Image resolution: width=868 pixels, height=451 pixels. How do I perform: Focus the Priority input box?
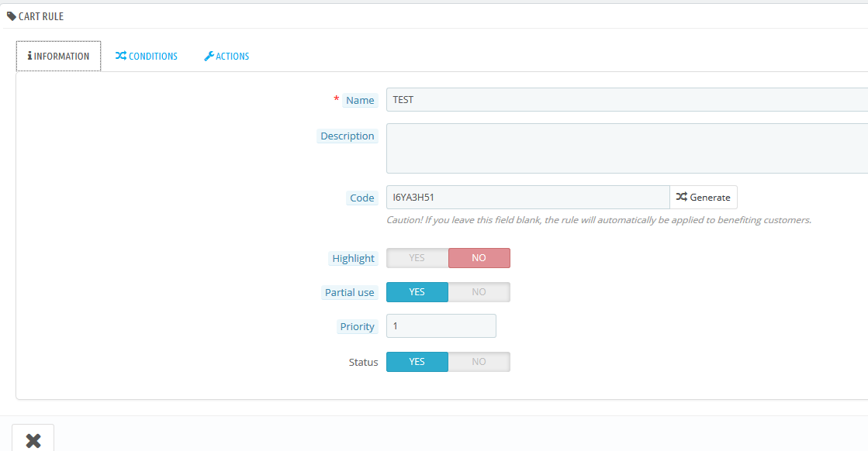point(441,326)
